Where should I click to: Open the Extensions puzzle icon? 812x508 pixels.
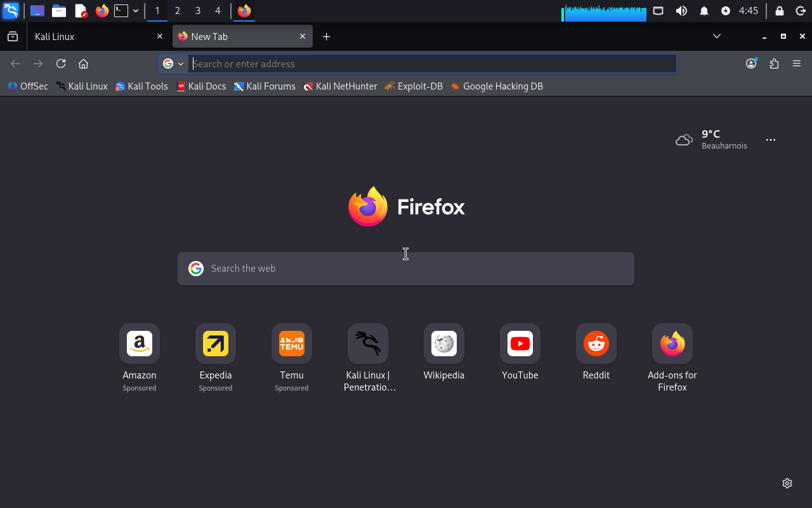tap(774, 63)
